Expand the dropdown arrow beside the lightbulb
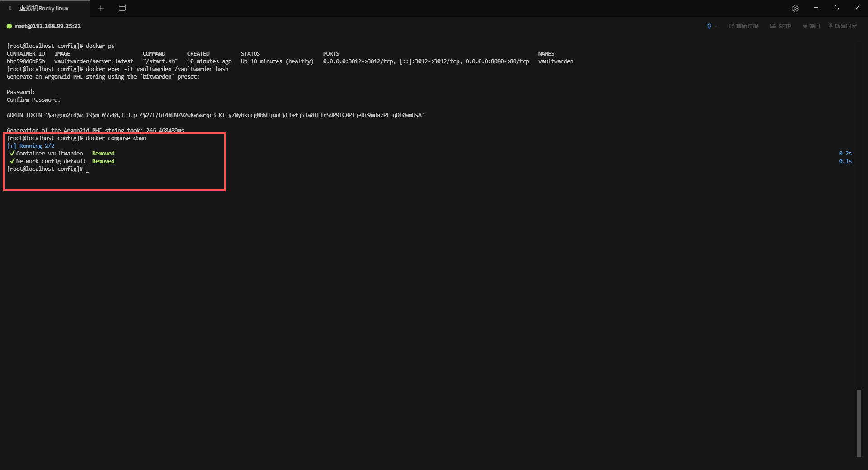Screen dimensions: 868x470 (x=716, y=26)
